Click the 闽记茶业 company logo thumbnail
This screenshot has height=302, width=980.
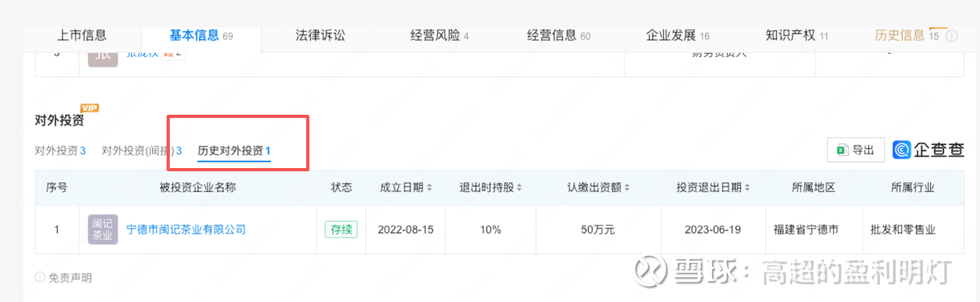[103, 229]
